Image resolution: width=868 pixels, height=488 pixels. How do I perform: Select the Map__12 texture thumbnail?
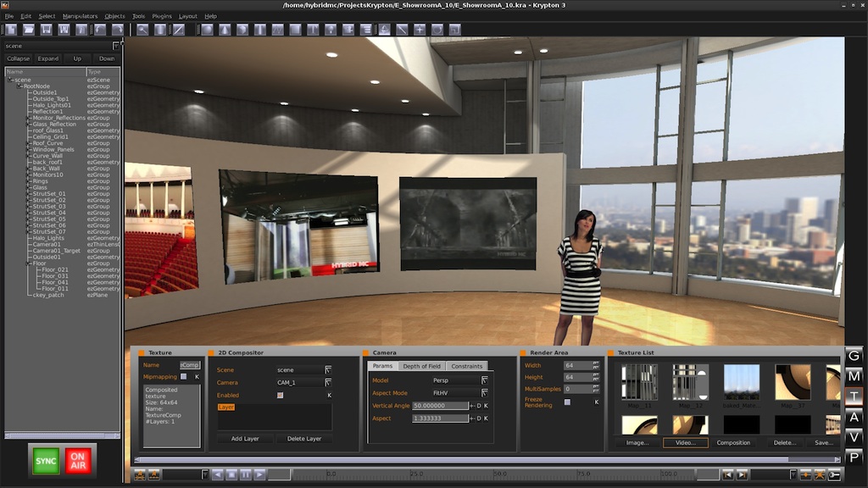coord(690,382)
